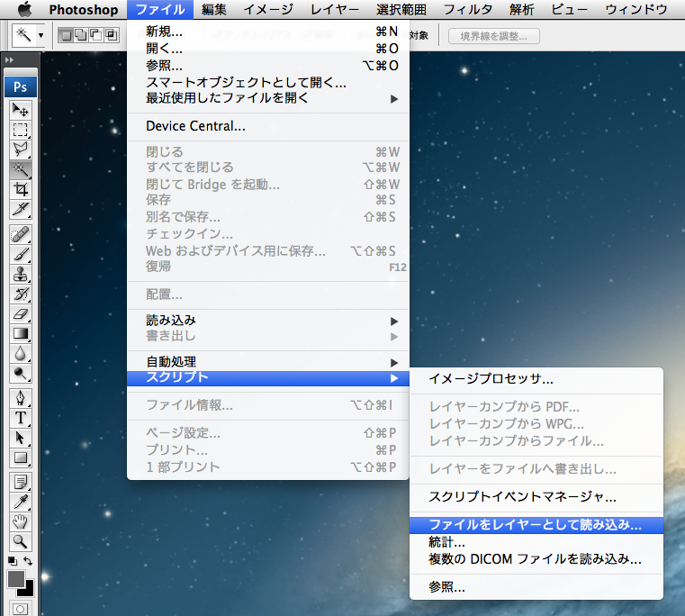Image resolution: width=685 pixels, height=616 pixels.
Task: Open the フィルタ menu
Action: (468, 10)
